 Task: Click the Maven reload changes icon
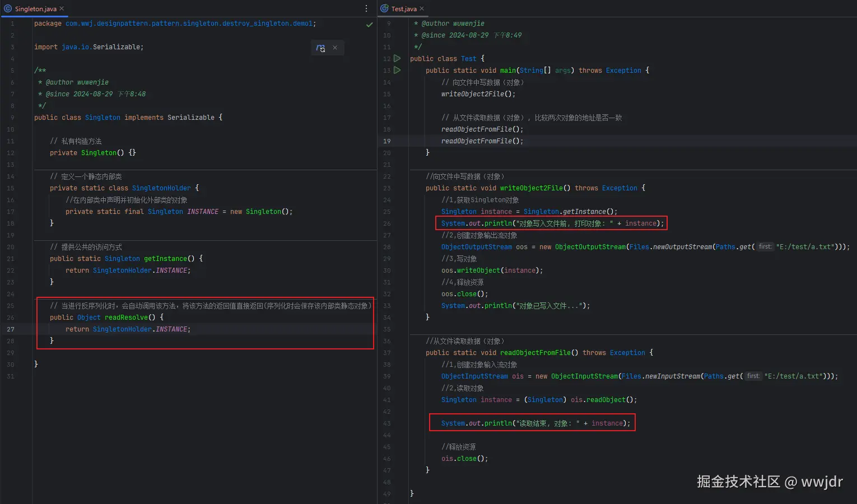click(320, 48)
